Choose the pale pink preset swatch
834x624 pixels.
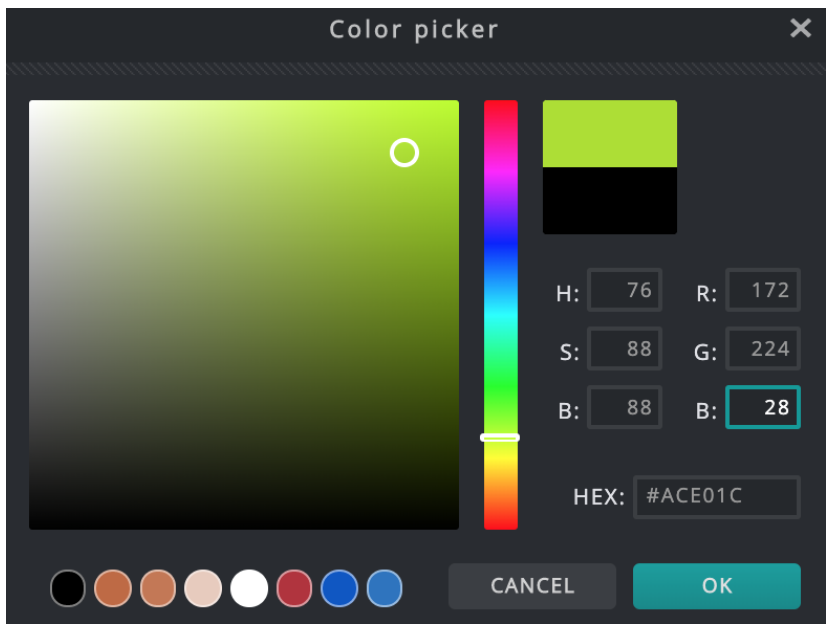203,588
